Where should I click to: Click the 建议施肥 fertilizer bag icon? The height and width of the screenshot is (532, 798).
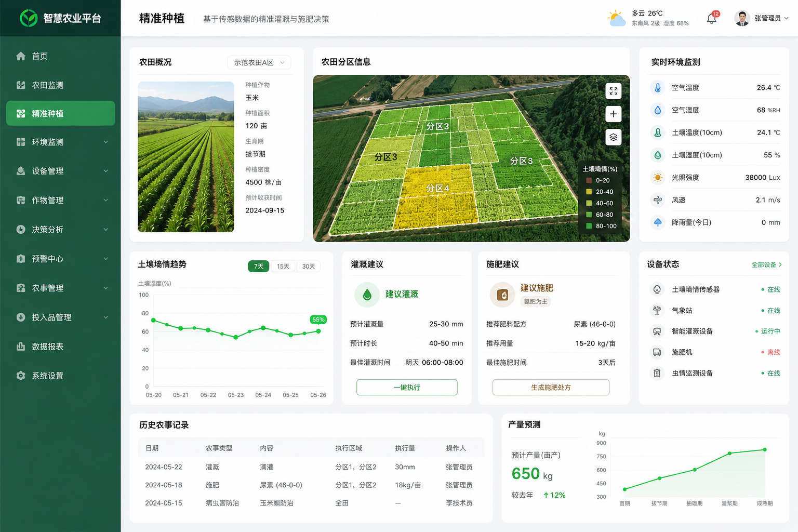pos(502,295)
